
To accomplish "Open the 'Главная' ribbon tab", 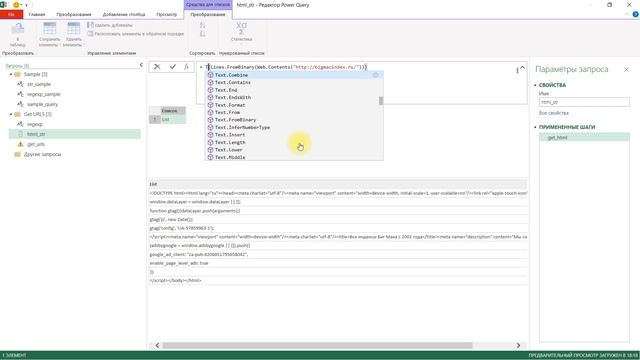I will click(37, 14).
